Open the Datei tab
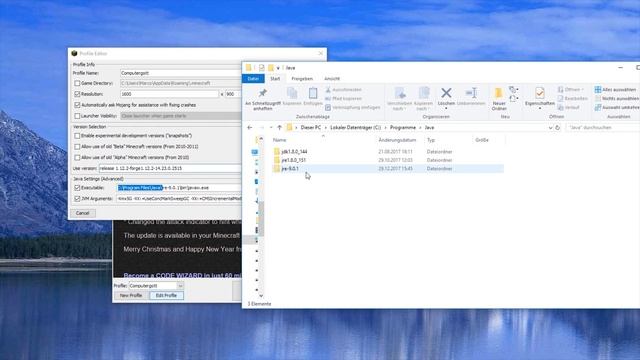Screen dimensions: 640x360 tap(253, 78)
